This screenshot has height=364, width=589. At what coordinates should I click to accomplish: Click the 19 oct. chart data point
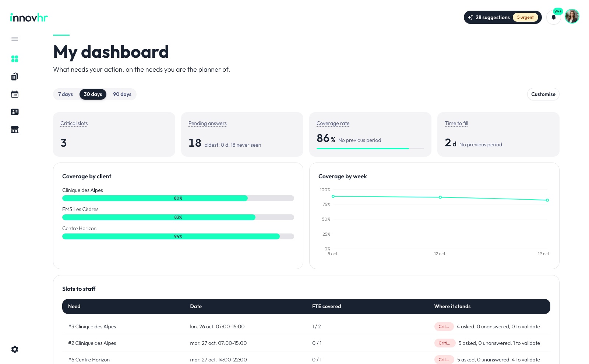click(x=547, y=200)
